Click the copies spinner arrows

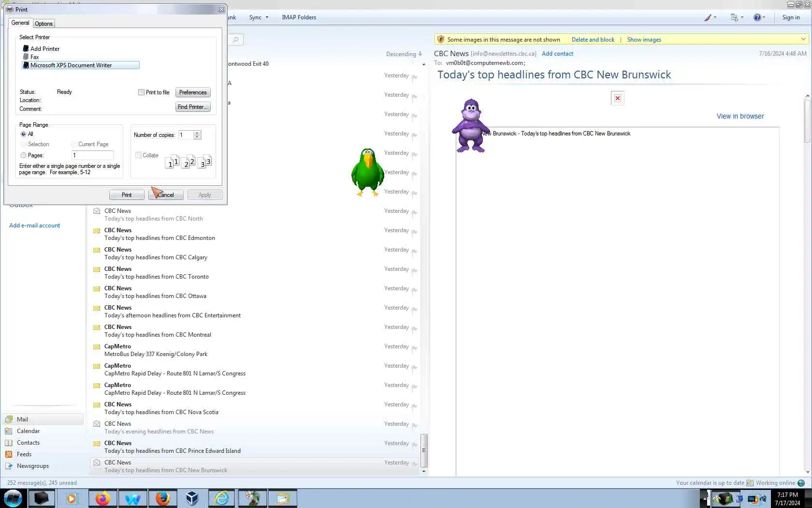coord(197,135)
